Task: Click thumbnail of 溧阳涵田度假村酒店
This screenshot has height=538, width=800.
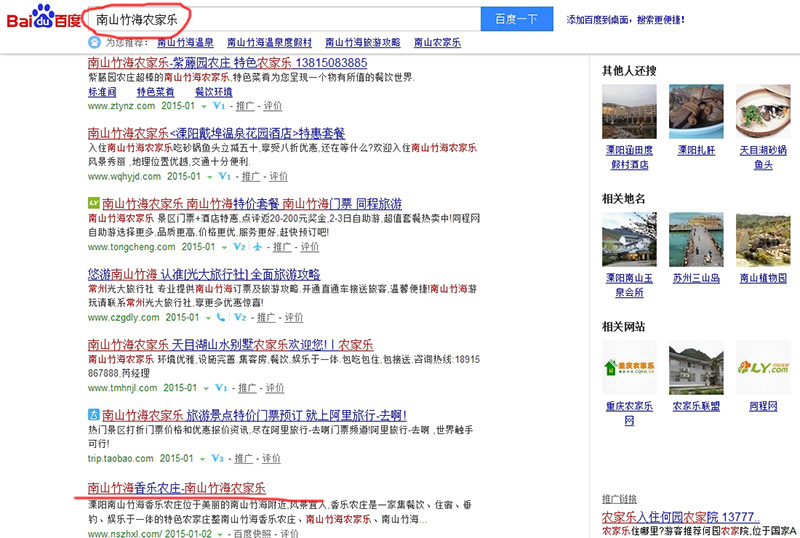Action: [629, 112]
